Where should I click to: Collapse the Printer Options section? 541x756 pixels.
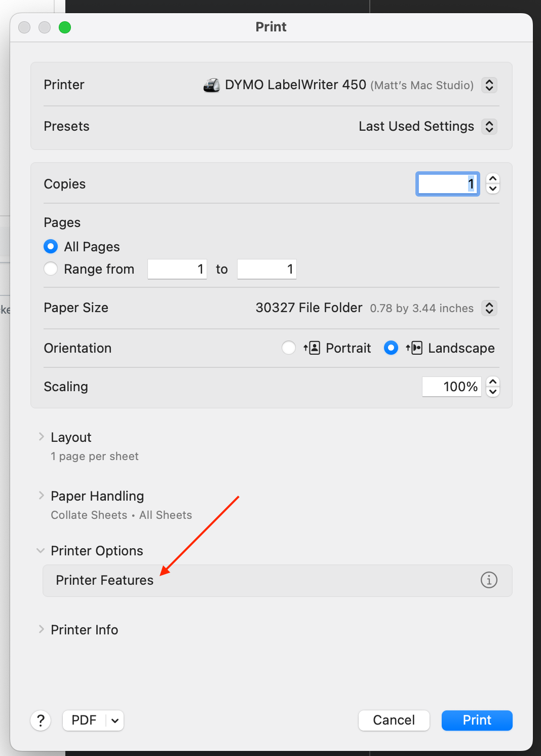point(41,551)
